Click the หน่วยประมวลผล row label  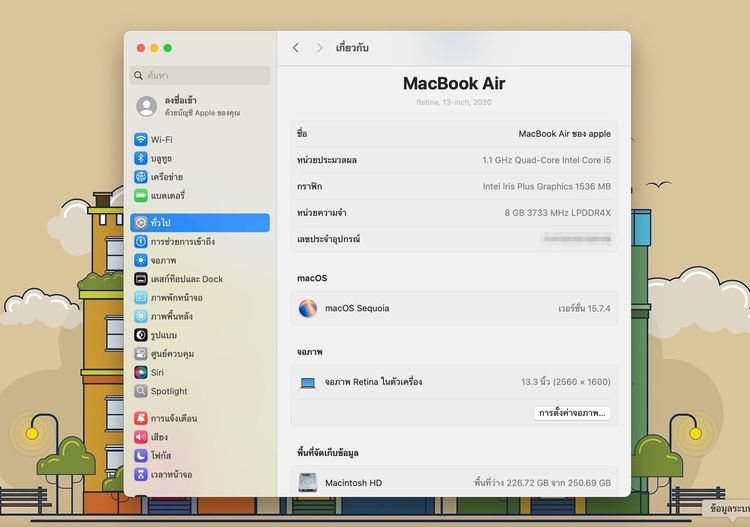327,160
